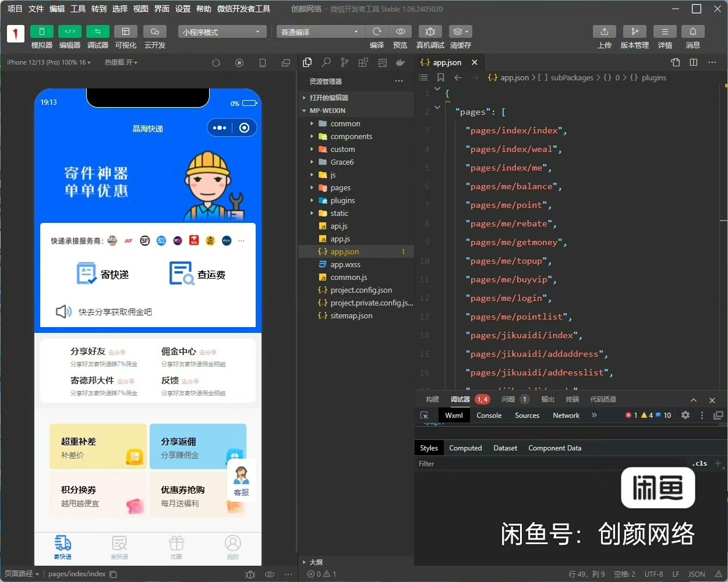Image resolution: width=728 pixels, height=582 pixels.
Task: Click the compile refresh icon
Action: pyautogui.click(x=377, y=31)
